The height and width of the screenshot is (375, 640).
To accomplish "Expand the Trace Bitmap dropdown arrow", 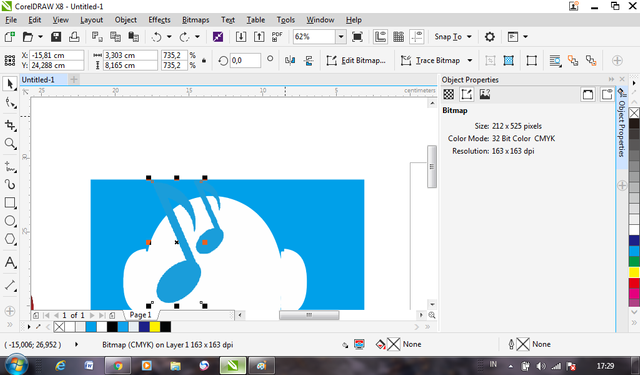I will pyautogui.click(x=470, y=60).
